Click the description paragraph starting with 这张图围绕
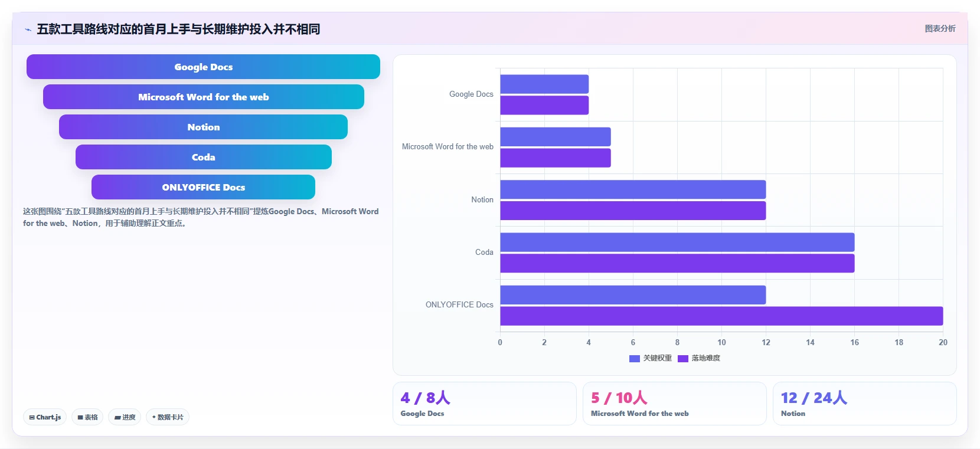The image size is (980, 449). pyautogui.click(x=201, y=217)
